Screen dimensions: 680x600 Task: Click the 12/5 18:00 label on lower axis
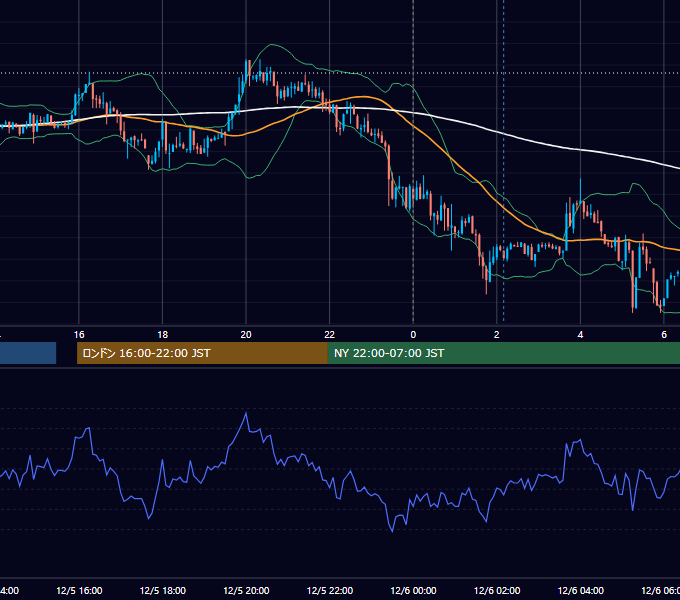[x=163, y=591]
